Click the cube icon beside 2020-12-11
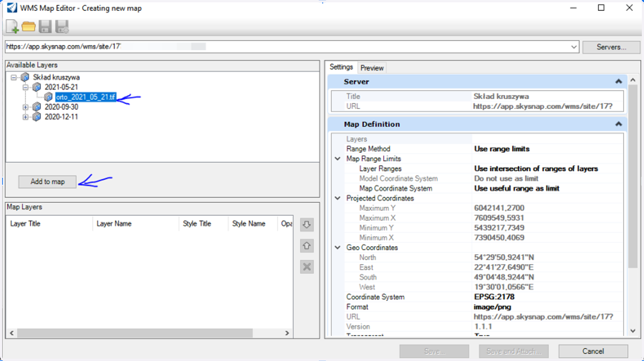Screen dimensions: 644x361 pos(36,116)
